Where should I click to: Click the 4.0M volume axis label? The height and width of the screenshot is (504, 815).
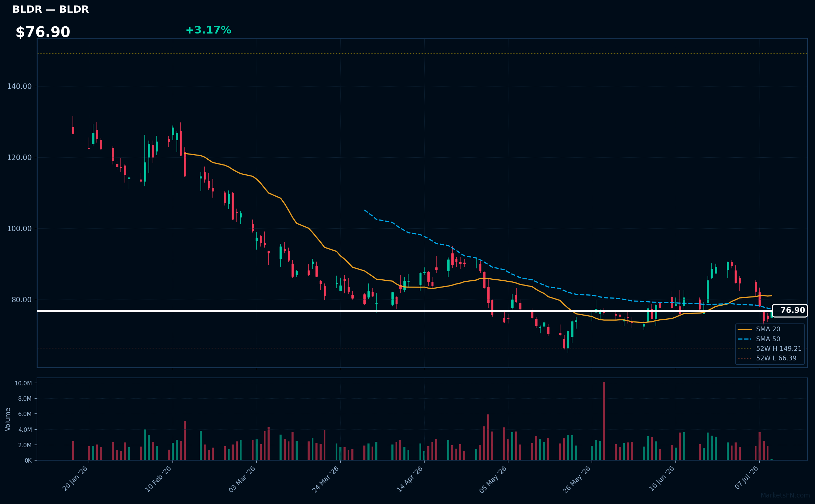pyautogui.click(x=25, y=430)
